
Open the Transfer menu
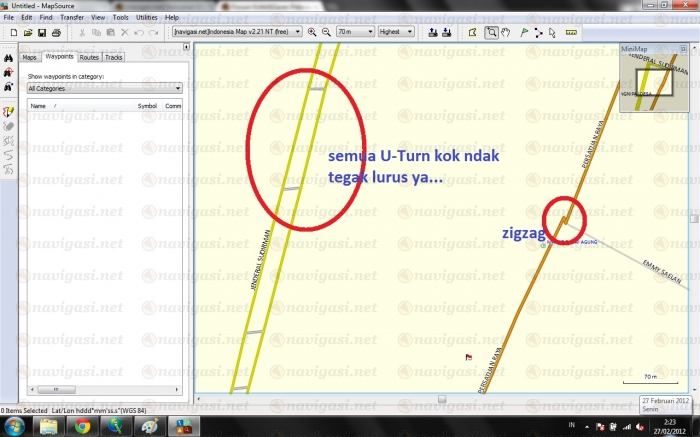(71, 18)
